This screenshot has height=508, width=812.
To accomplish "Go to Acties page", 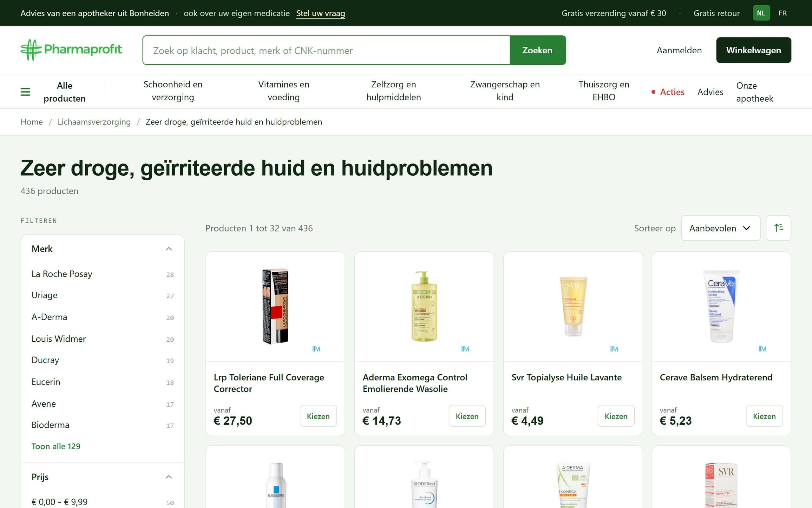I will click(x=668, y=92).
